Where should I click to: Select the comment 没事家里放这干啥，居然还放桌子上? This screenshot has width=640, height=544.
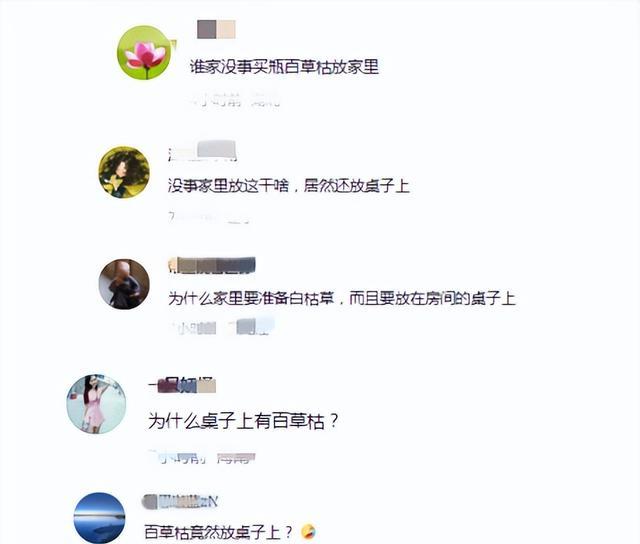[289, 186]
